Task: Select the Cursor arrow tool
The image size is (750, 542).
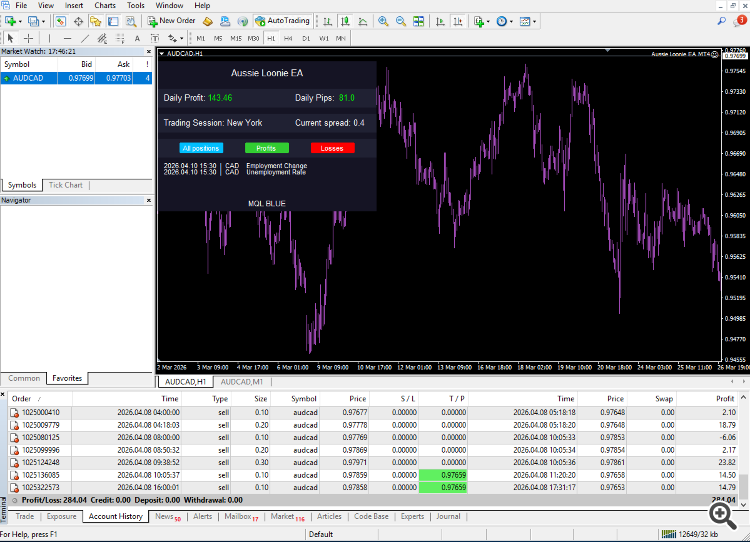Action: pos(11,38)
